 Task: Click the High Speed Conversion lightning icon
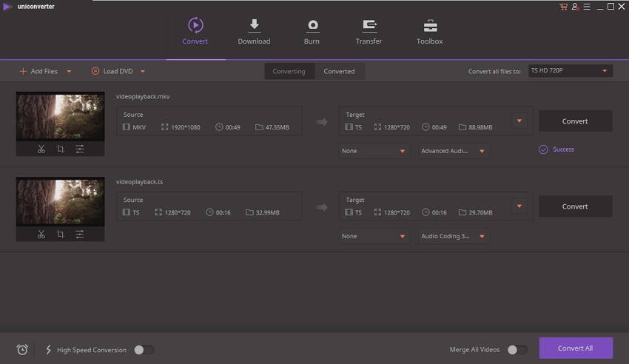[x=49, y=349]
